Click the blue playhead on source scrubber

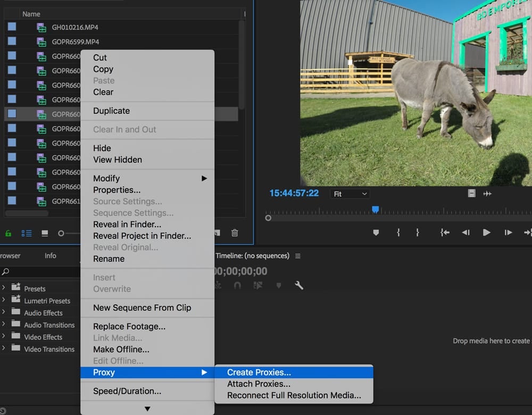[375, 210]
